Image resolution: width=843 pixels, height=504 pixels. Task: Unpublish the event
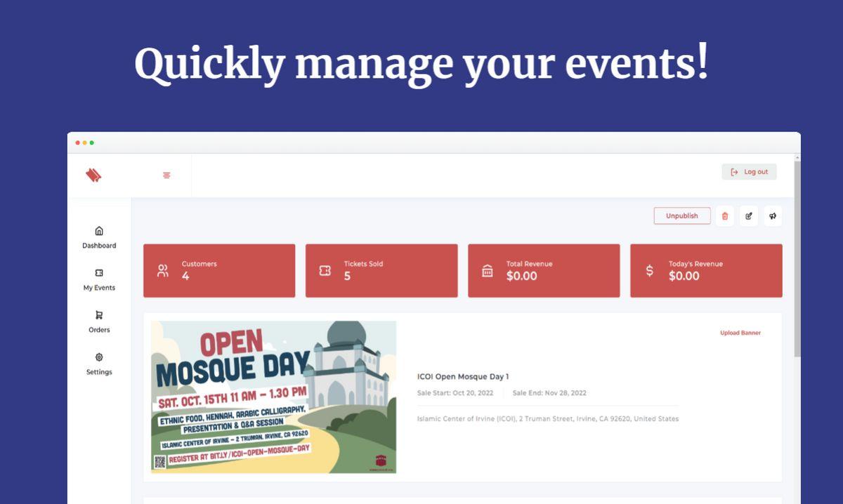681,216
